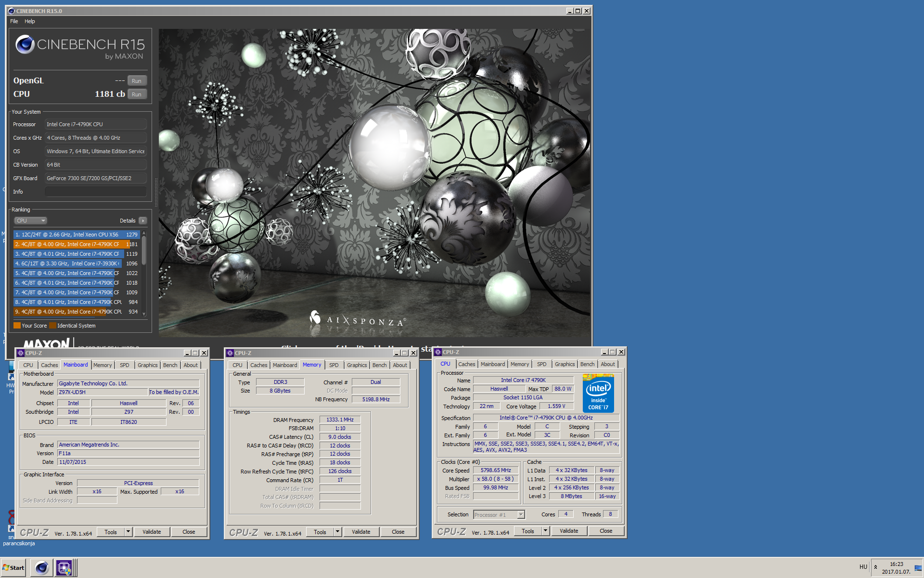Image resolution: width=924 pixels, height=578 pixels.
Task: Click CPU-Z icon in processor window title
Action: 438,352
